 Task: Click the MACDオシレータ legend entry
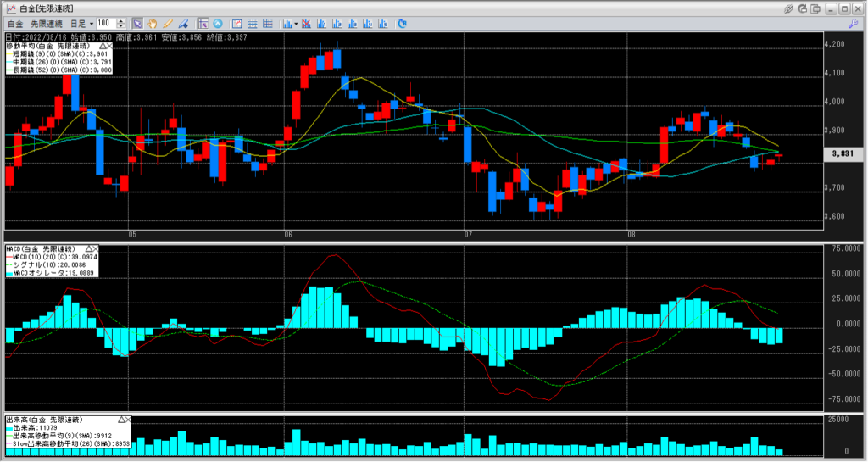tap(50, 273)
